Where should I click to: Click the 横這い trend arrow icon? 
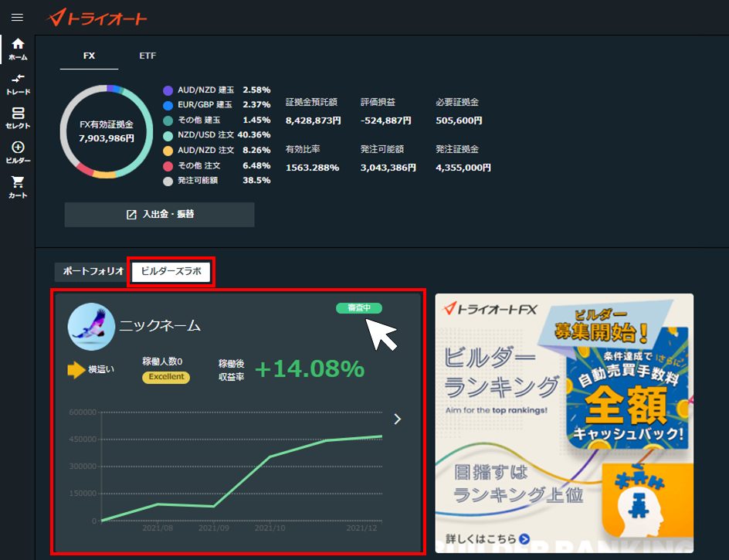(x=76, y=370)
